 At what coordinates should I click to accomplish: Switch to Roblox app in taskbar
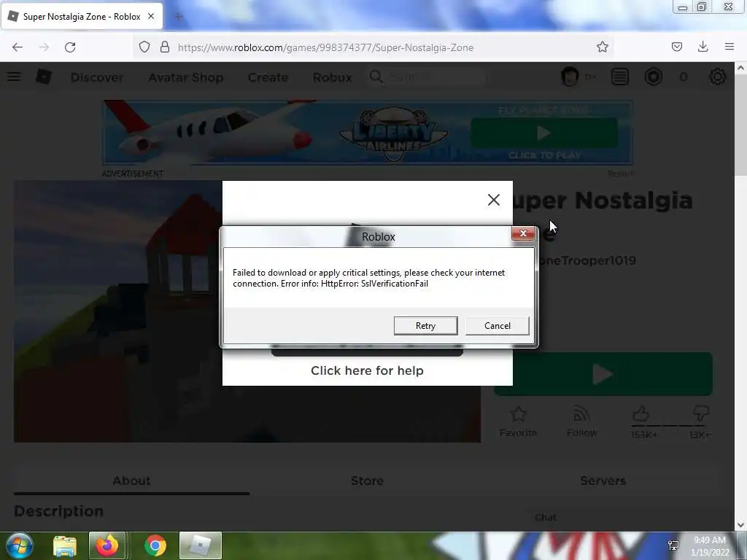(x=201, y=545)
